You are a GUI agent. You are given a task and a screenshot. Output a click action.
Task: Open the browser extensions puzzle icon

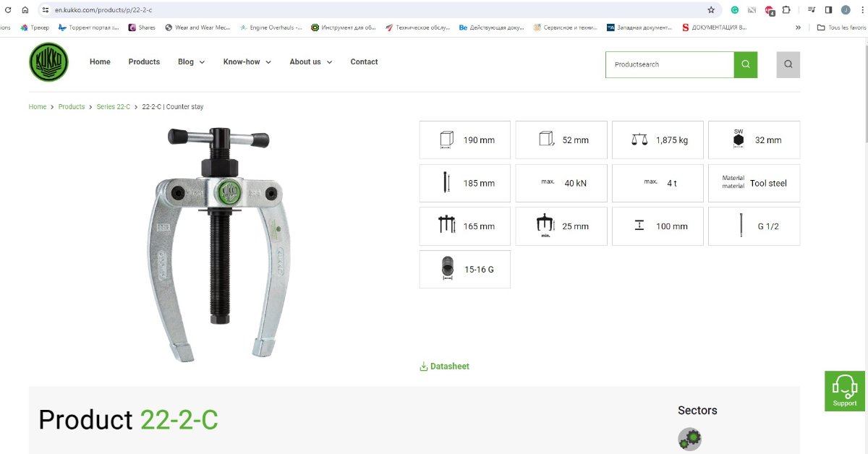pos(786,10)
